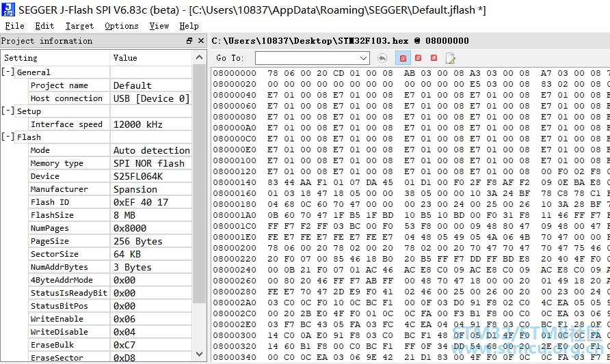This screenshot has height=364, width=610.
Task: Select the PageSize row
Action: click(x=111, y=241)
